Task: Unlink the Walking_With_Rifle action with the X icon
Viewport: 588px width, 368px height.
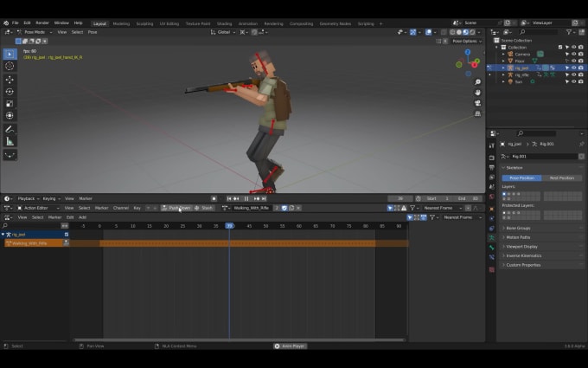Action: pos(298,208)
